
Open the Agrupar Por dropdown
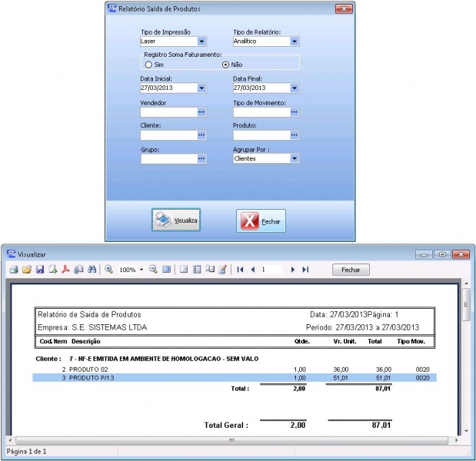coord(294,158)
